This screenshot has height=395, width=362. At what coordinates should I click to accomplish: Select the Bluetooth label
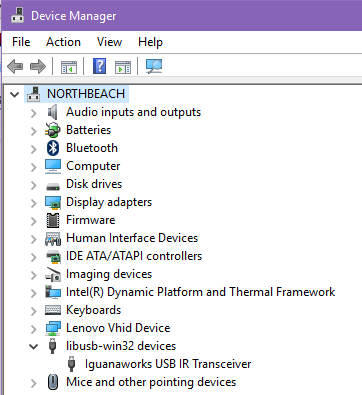(92, 148)
